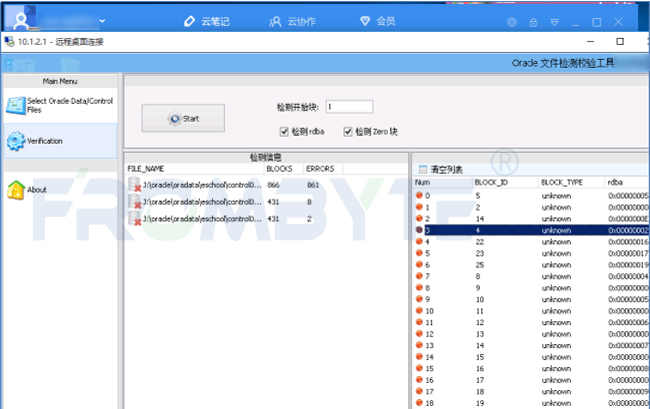Toggle the 检测 Zero 块 checkbox

pos(348,132)
